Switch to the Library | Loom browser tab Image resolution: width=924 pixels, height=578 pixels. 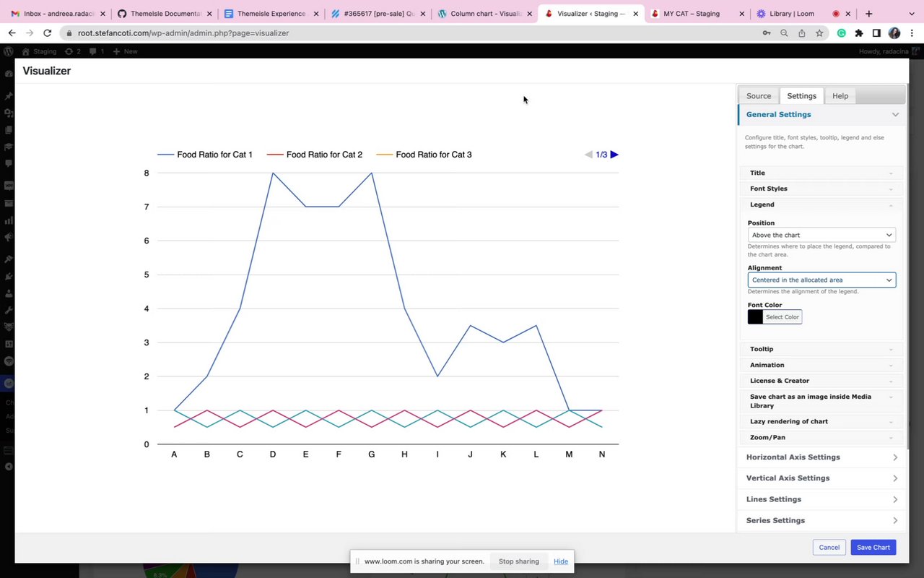[791, 14]
